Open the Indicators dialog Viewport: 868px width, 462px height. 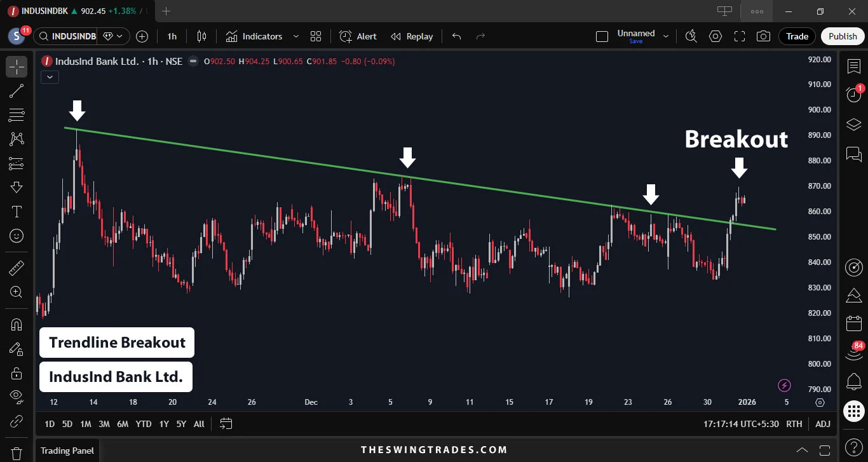click(x=254, y=36)
